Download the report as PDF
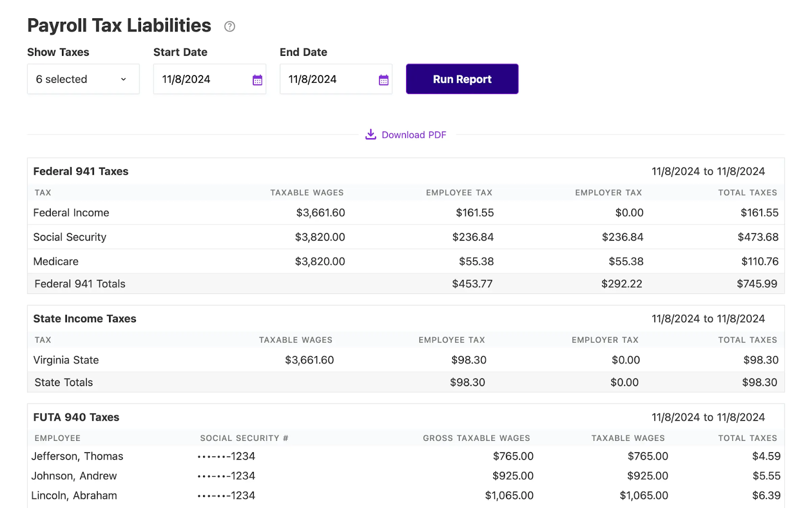Viewport: 812px width, 508px height. click(414, 135)
